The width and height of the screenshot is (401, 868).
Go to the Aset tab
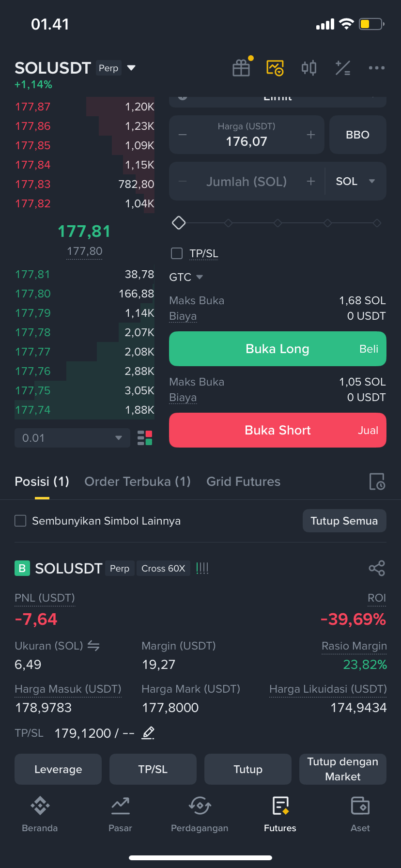coord(360,814)
